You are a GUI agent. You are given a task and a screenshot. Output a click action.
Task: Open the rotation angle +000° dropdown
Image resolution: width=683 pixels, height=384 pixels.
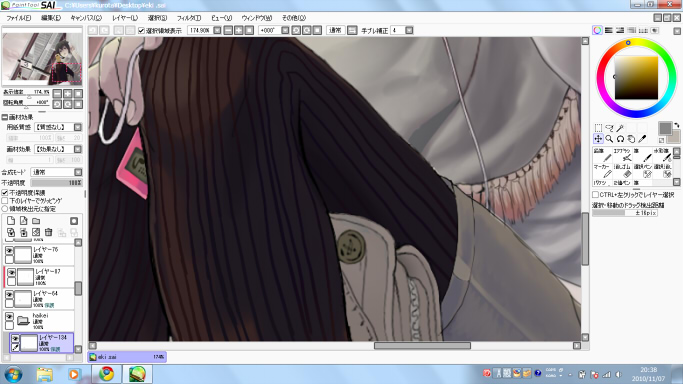[285, 30]
